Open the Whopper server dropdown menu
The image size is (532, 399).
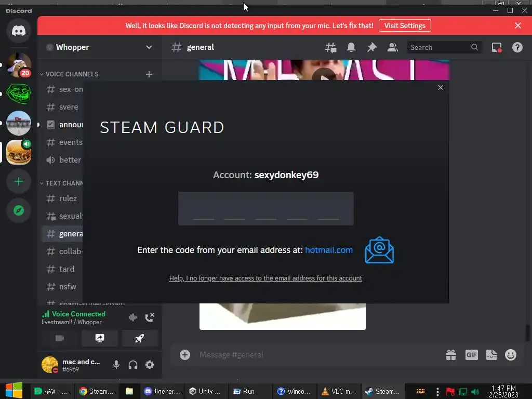pyautogui.click(x=149, y=47)
